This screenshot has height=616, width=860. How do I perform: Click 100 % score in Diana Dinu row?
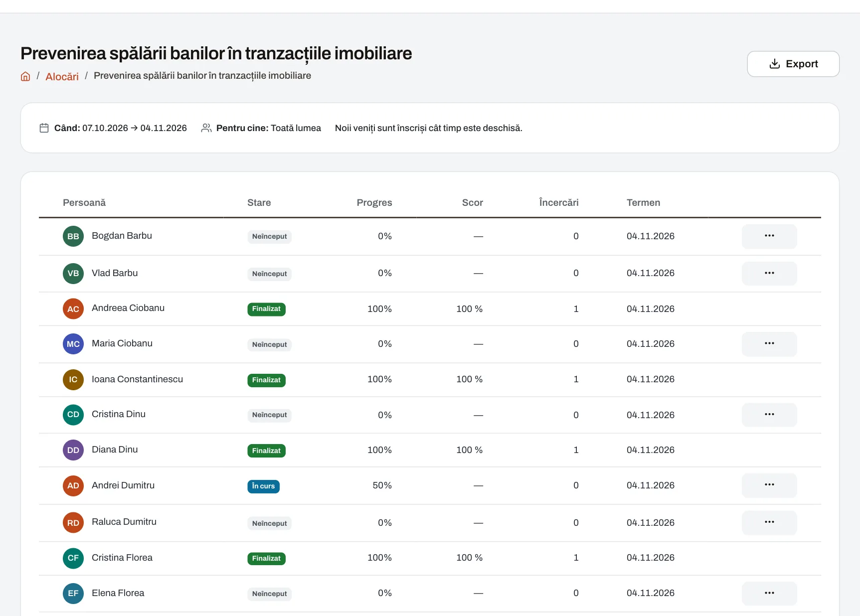pos(470,450)
